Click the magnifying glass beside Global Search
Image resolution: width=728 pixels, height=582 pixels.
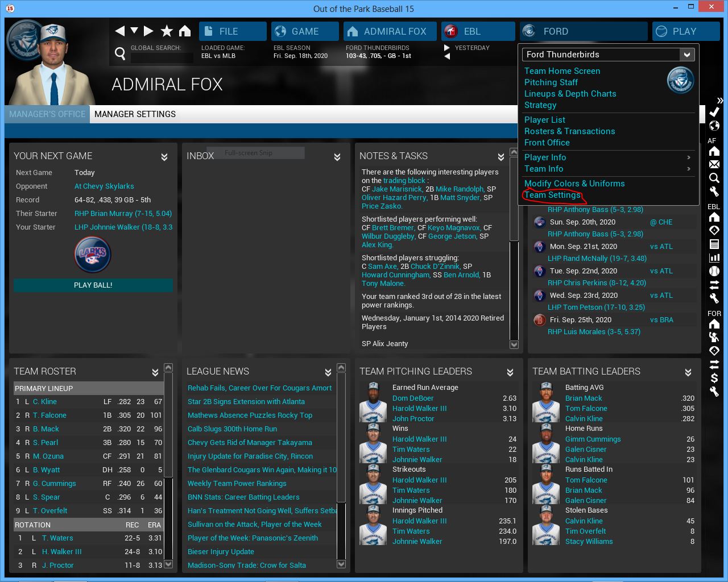(120, 53)
